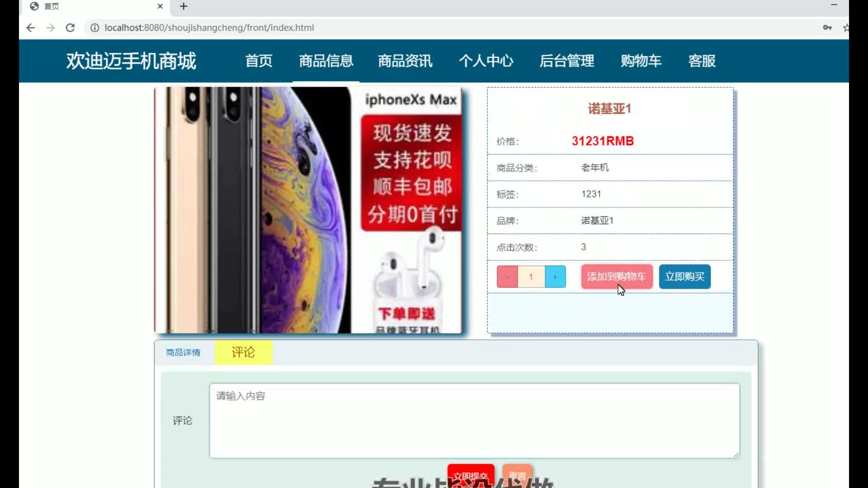Click the saved password key icon
Image resolution: width=868 pixels, height=488 pixels.
(x=827, y=28)
